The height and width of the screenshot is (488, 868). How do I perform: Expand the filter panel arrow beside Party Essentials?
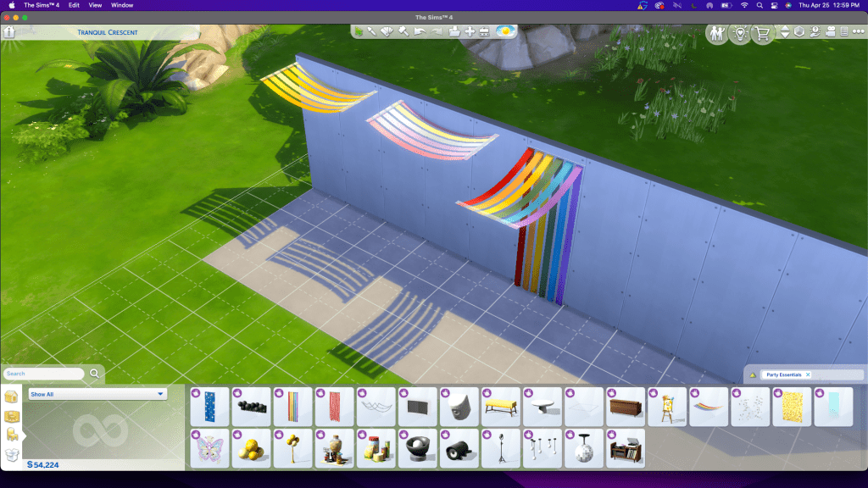[752, 374]
